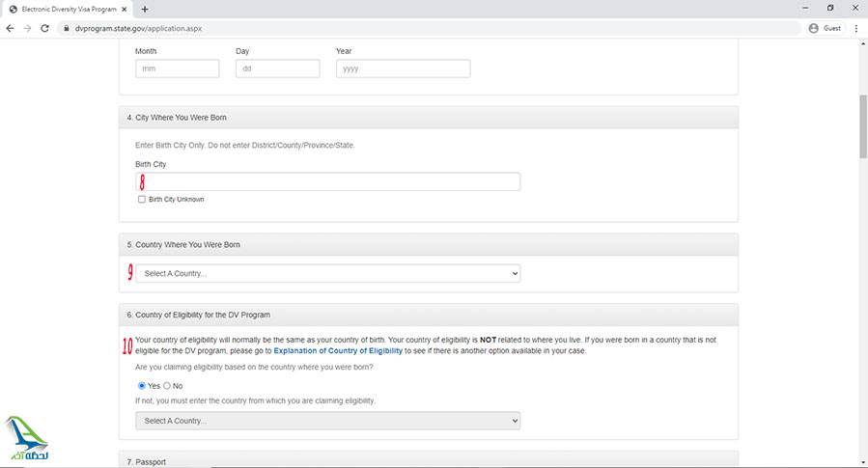868x468 pixels.
Task: Click the page vertical scrollbar
Action: [861, 125]
